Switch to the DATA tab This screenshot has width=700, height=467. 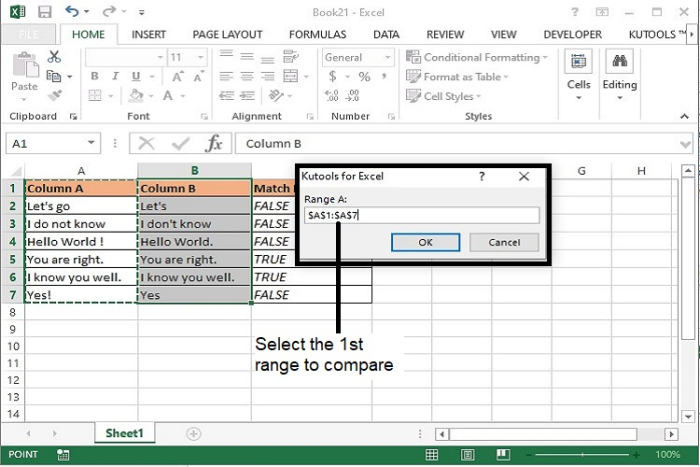386,34
